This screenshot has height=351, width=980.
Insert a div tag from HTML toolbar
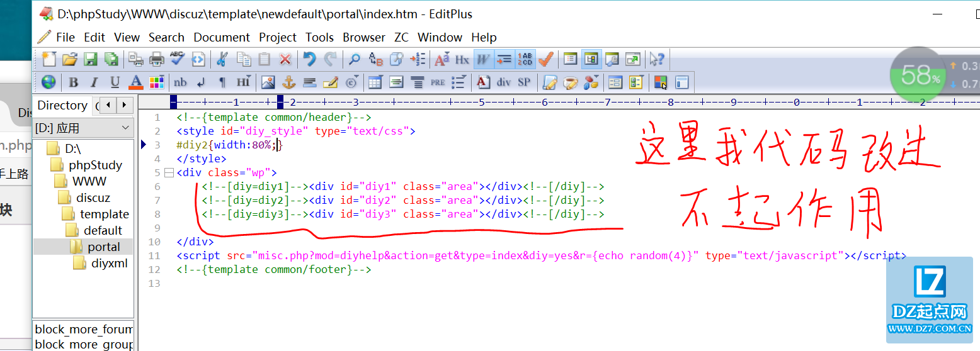pyautogui.click(x=504, y=82)
